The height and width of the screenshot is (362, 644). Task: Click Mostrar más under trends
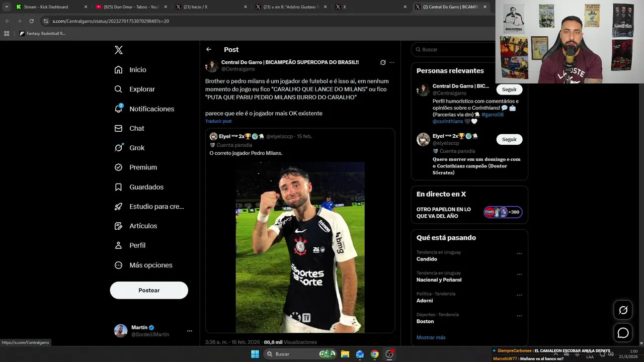[x=431, y=337]
